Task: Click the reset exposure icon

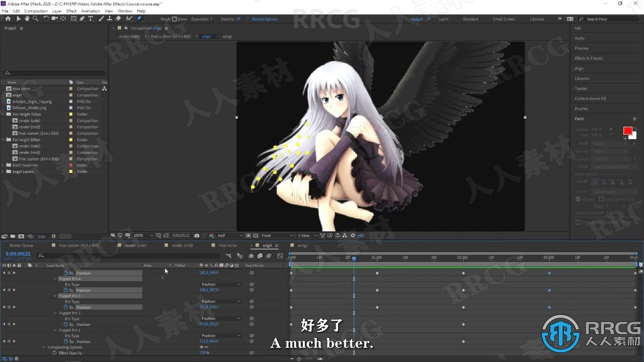Action: coord(353,235)
